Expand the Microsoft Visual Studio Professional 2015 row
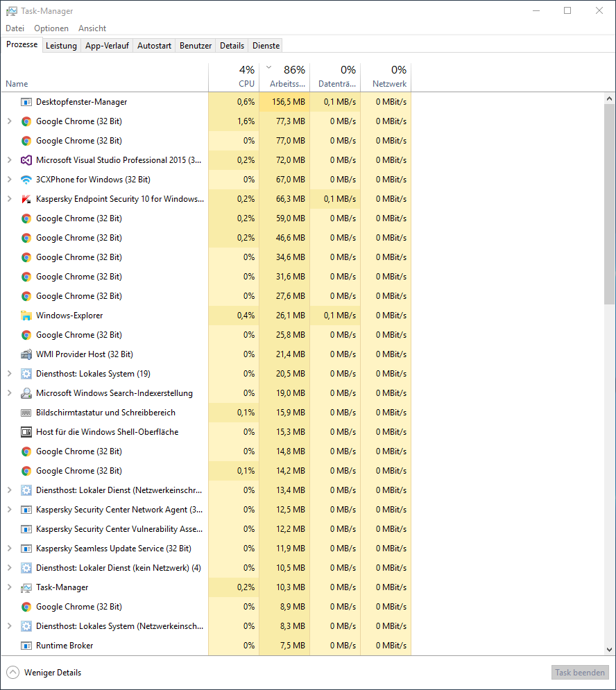 tap(9, 159)
